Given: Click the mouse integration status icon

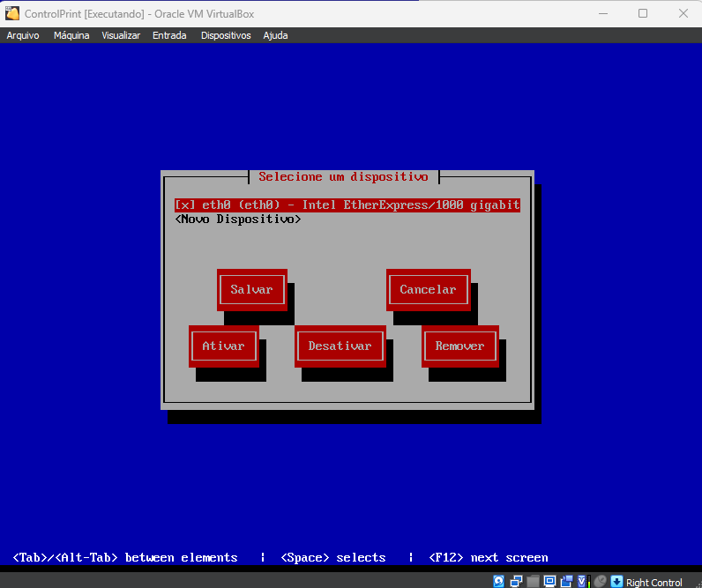Looking at the screenshot, I should coord(600,582).
